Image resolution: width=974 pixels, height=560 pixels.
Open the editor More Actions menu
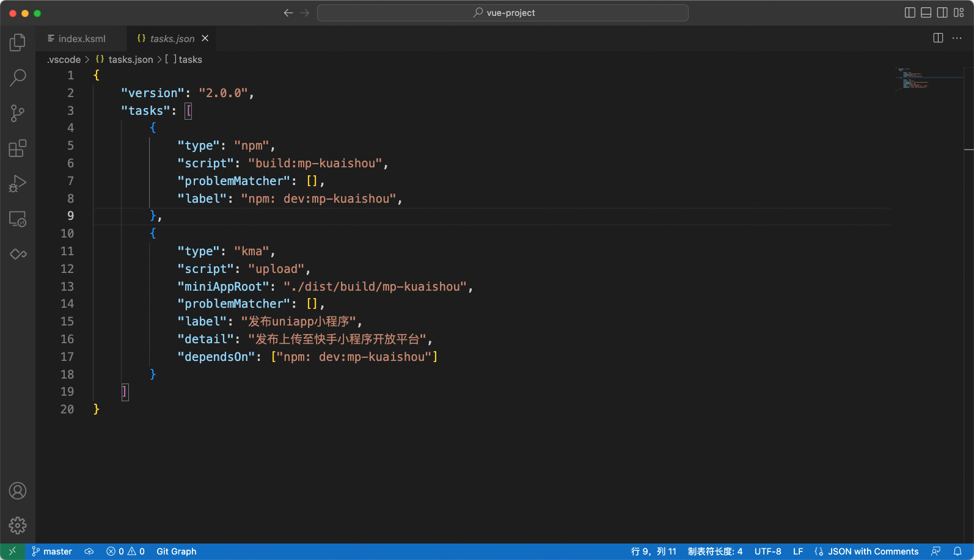pyautogui.click(x=957, y=38)
